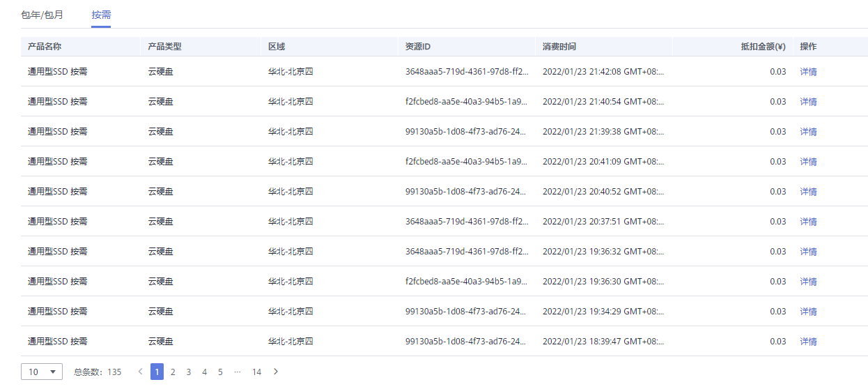868x389 pixels.
Task: Click 详情 for the 18:39:47 record
Action: 808,342
